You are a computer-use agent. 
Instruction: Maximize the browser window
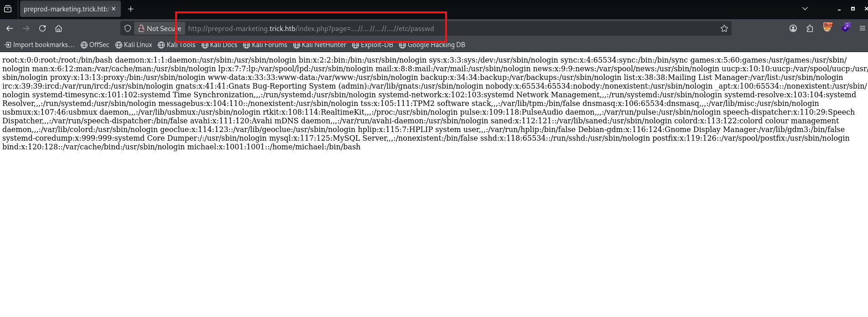(852, 9)
